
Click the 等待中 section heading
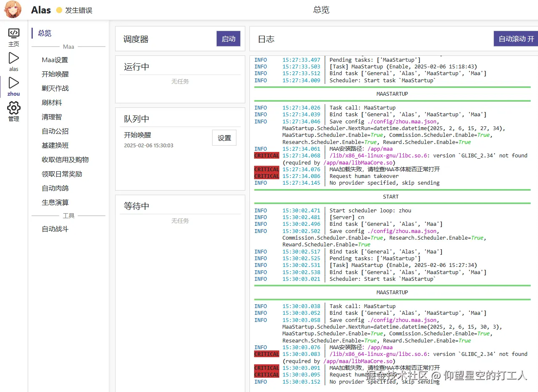pos(136,206)
